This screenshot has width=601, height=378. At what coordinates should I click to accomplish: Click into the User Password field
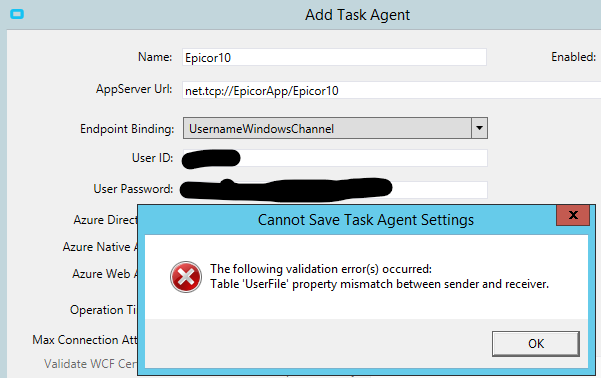[x=335, y=189]
